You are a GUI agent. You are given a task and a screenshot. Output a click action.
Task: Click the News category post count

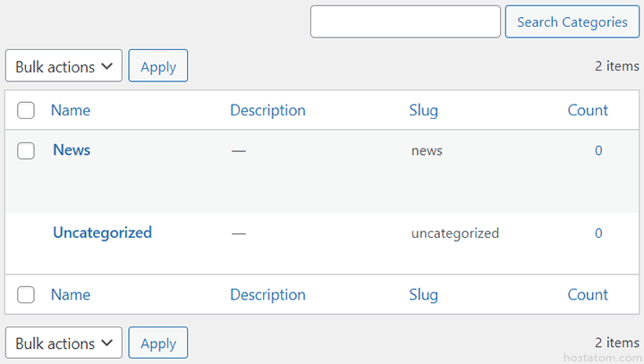598,150
